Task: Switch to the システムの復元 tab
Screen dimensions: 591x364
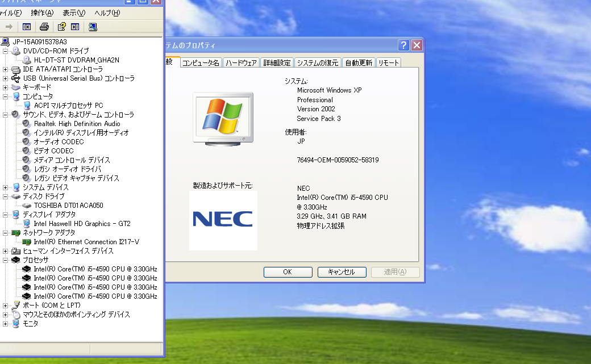Action: [318, 62]
